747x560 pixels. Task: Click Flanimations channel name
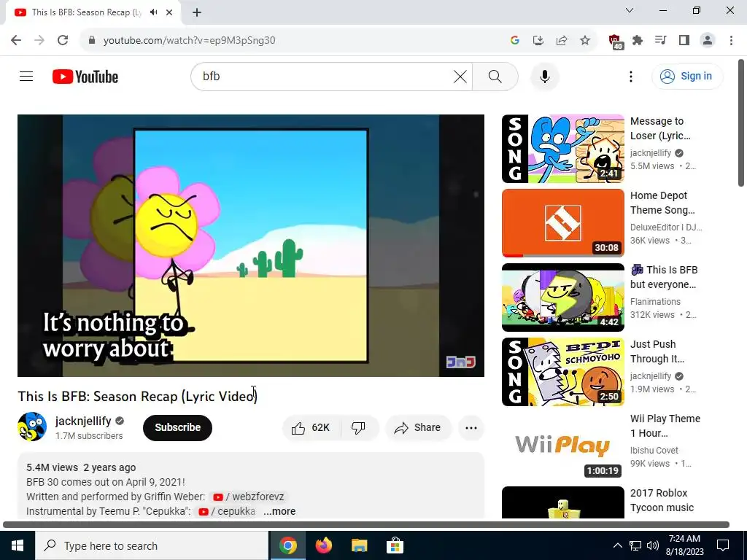click(655, 301)
